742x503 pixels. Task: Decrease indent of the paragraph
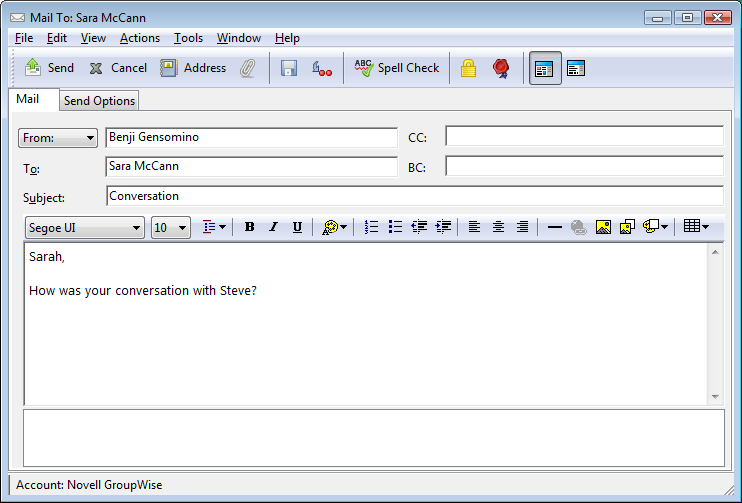[x=419, y=227]
